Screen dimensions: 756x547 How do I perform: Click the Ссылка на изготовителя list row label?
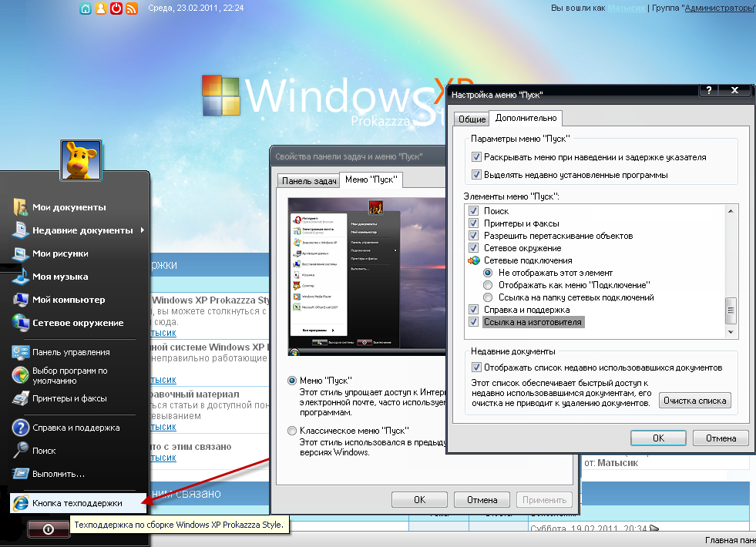(533, 322)
